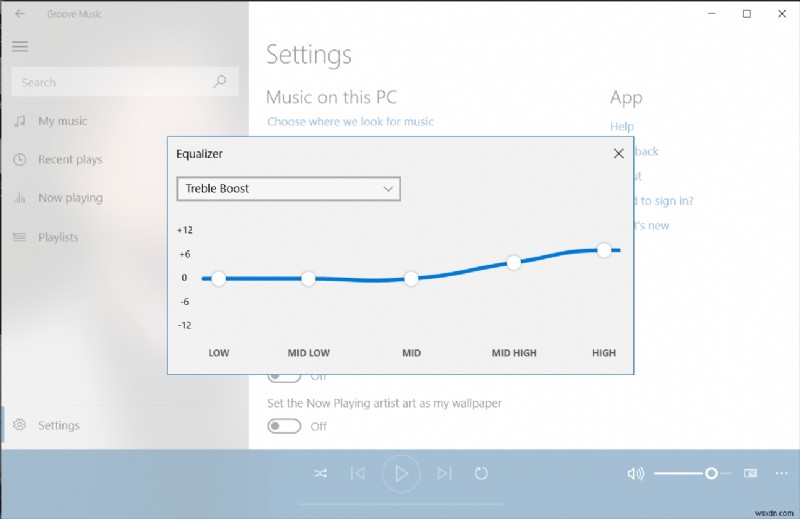Mute audio with the speaker icon
This screenshot has width=800, height=519.
635,474
